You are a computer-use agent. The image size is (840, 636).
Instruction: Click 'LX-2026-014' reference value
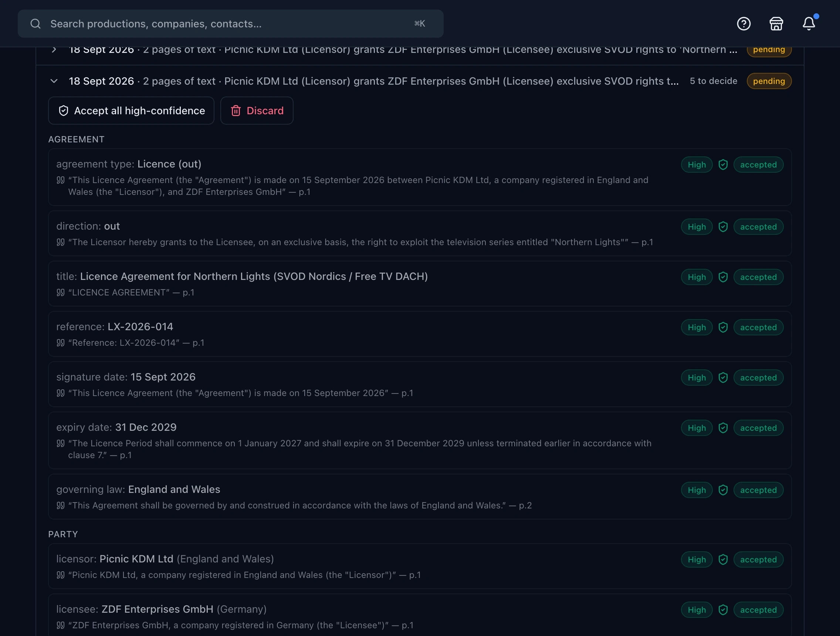[x=140, y=327]
